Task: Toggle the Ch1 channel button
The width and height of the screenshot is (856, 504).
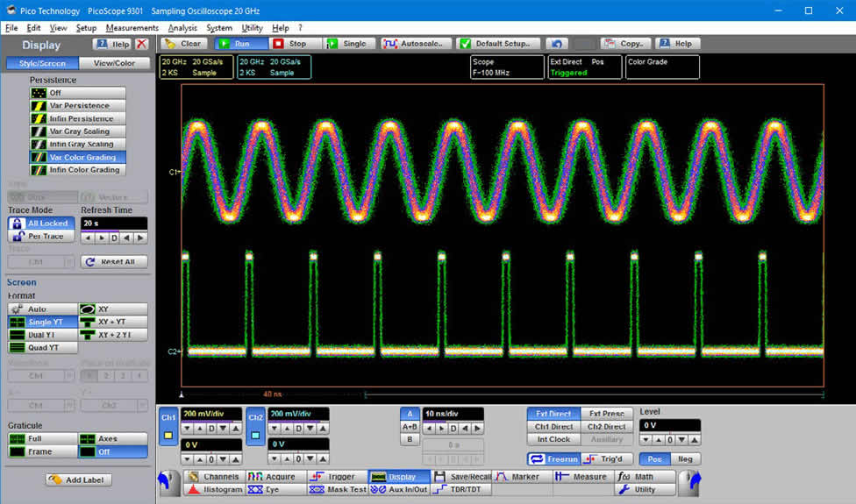Action: 168,427
